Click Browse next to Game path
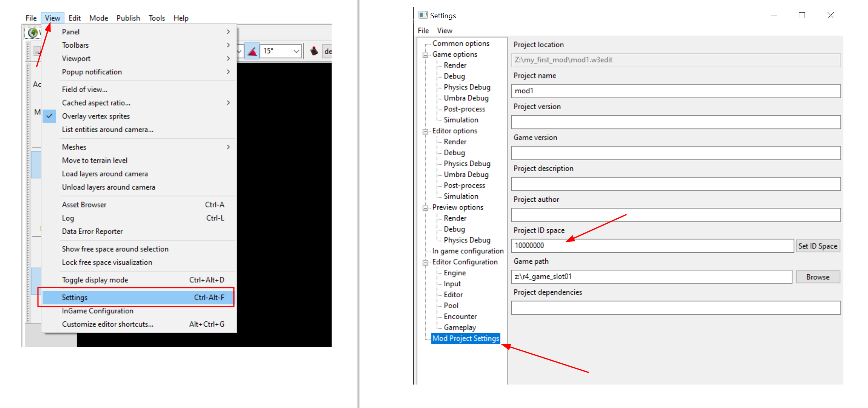 [x=818, y=277]
